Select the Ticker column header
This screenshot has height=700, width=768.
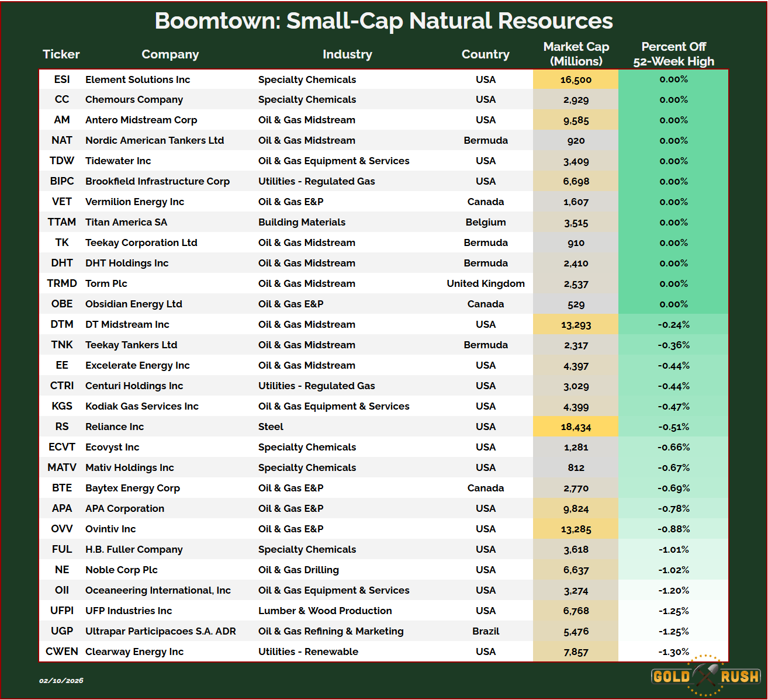pos(61,54)
